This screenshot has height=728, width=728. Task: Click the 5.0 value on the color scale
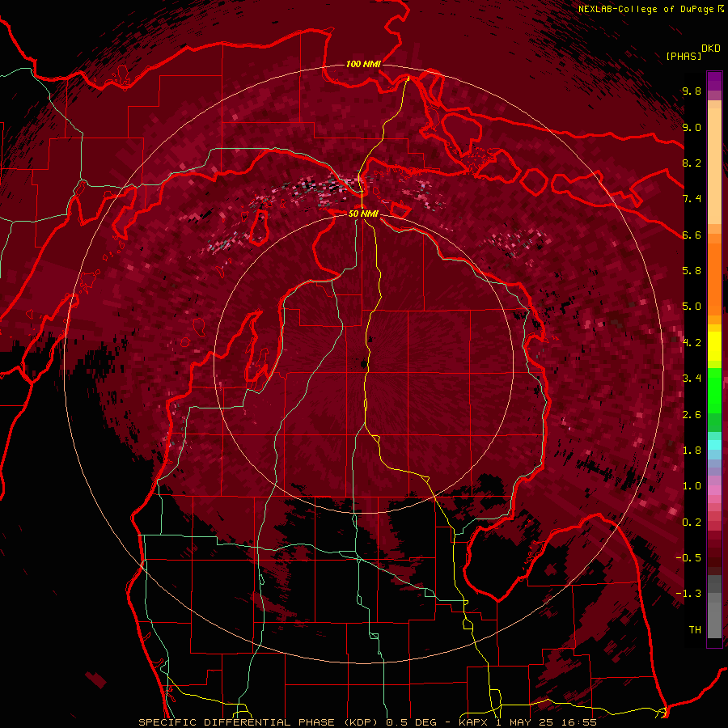(692, 307)
